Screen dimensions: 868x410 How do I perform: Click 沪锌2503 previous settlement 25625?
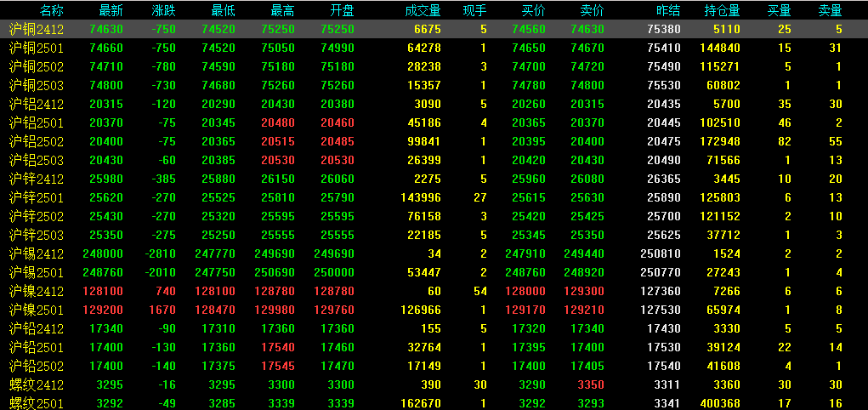pos(664,236)
